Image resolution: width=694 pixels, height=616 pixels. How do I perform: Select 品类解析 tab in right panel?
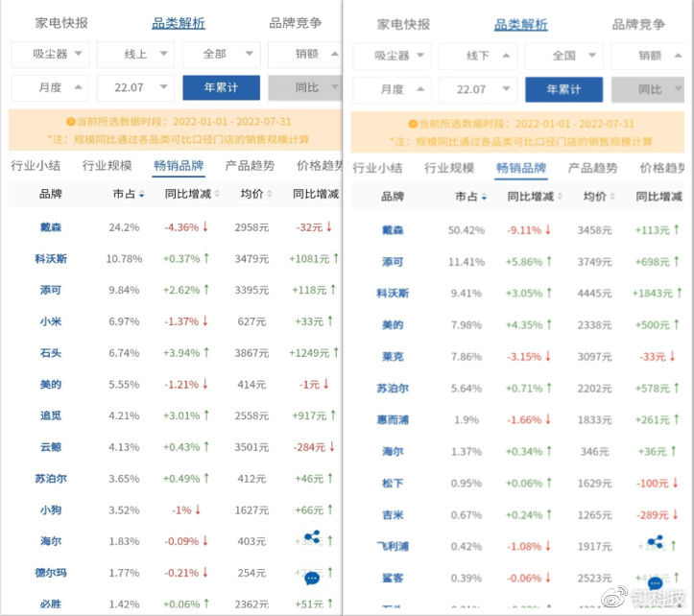tap(521, 24)
